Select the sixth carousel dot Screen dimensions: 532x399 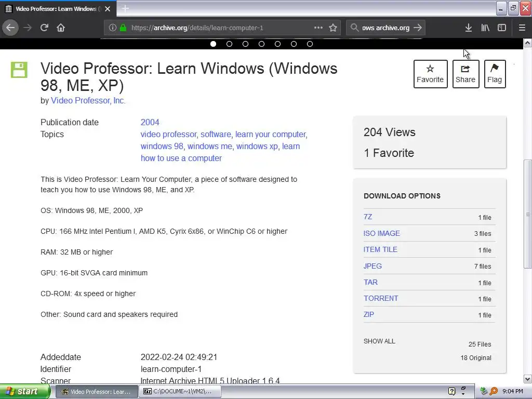pyautogui.click(x=294, y=44)
